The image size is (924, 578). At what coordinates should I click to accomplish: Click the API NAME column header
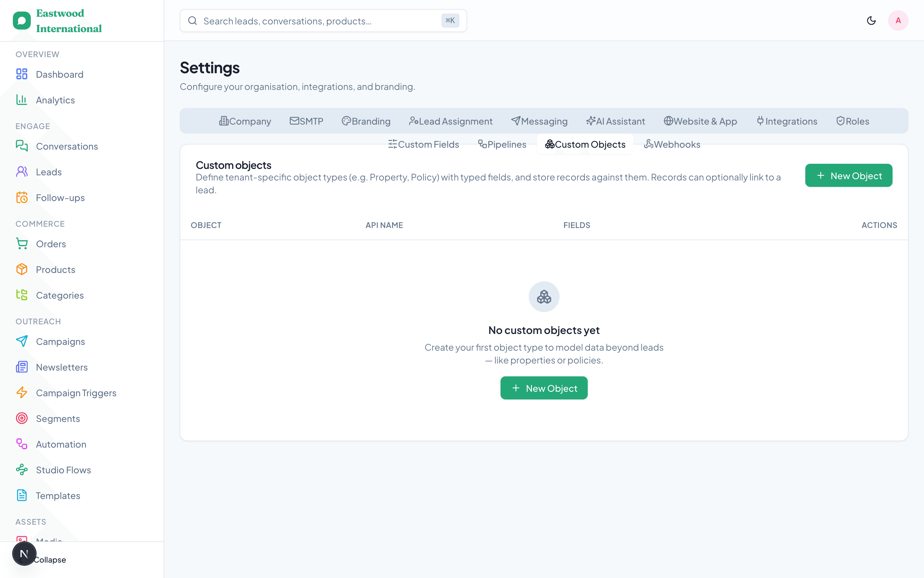[x=384, y=225]
